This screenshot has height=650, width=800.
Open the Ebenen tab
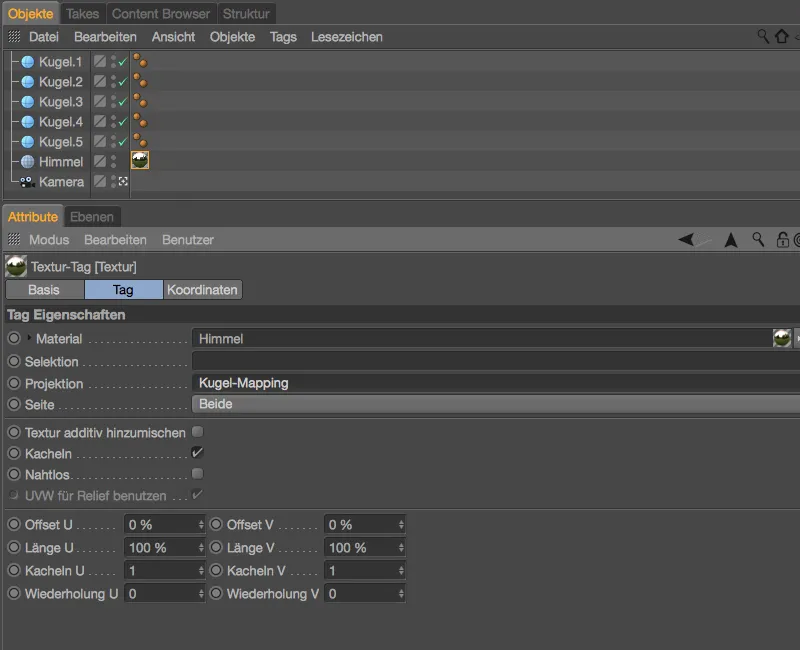(92, 217)
